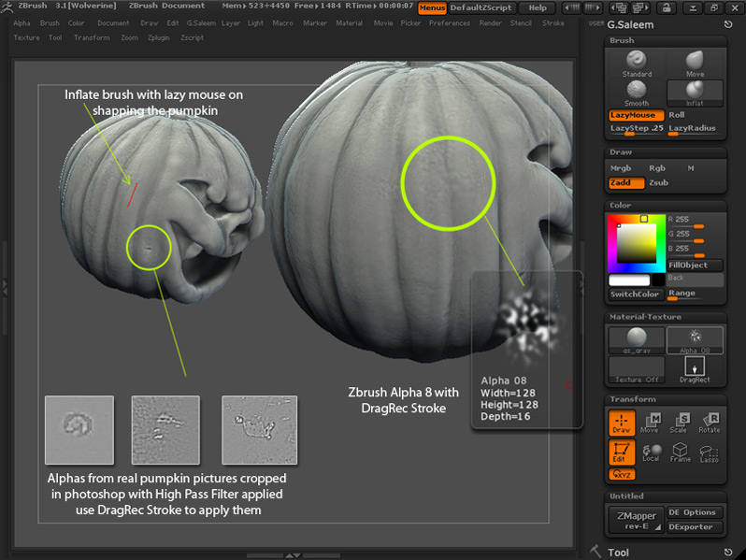
Task: Open the qs_gray material thumbnail
Action: 636,340
